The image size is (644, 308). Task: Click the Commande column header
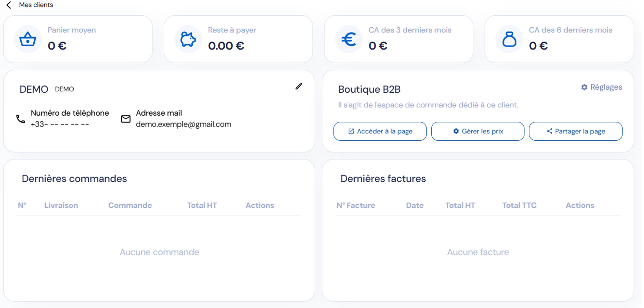point(130,205)
